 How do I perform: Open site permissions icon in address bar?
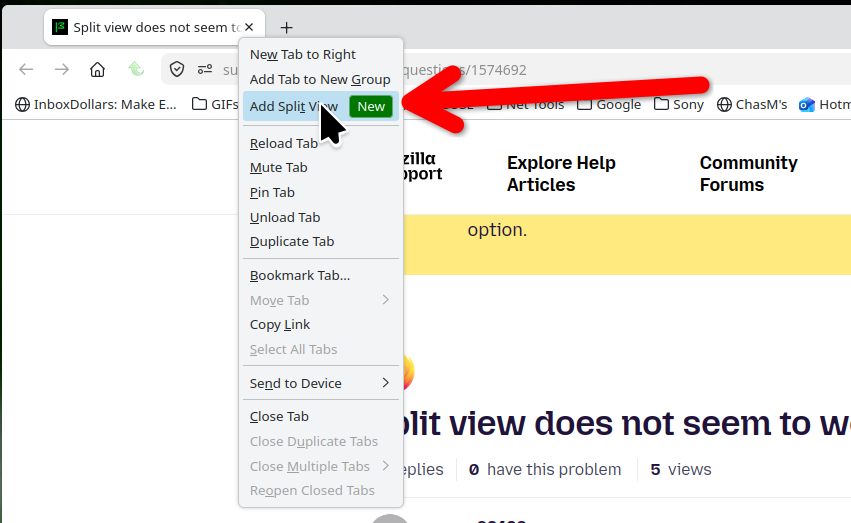pyautogui.click(x=205, y=69)
